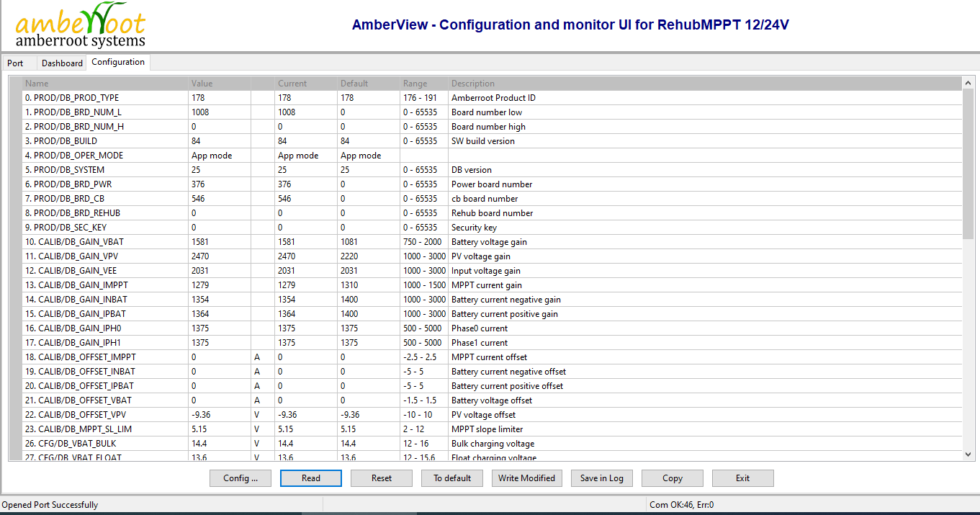The width and height of the screenshot is (980, 515).
Task: Switch to the Port tab
Action: [x=15, y=63]
